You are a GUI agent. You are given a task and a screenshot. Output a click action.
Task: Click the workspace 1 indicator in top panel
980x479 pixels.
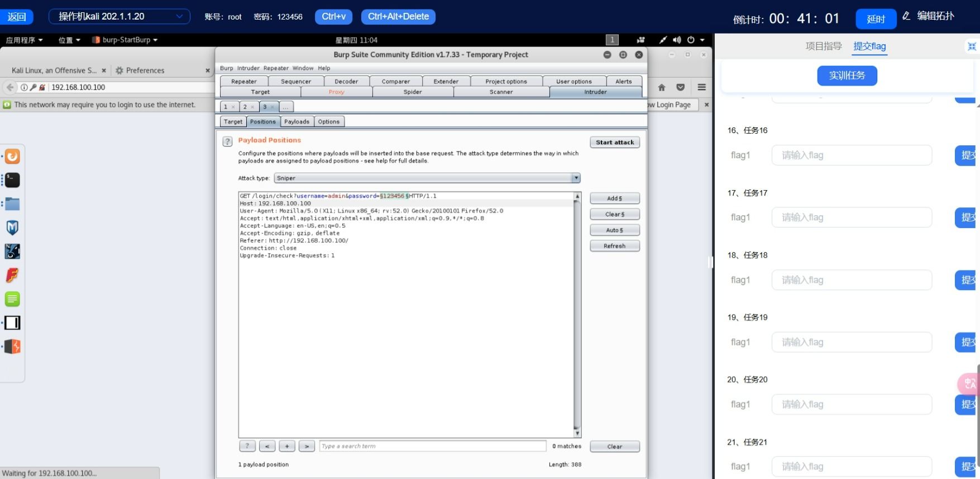pyautogui.click(x=612, y=40)
